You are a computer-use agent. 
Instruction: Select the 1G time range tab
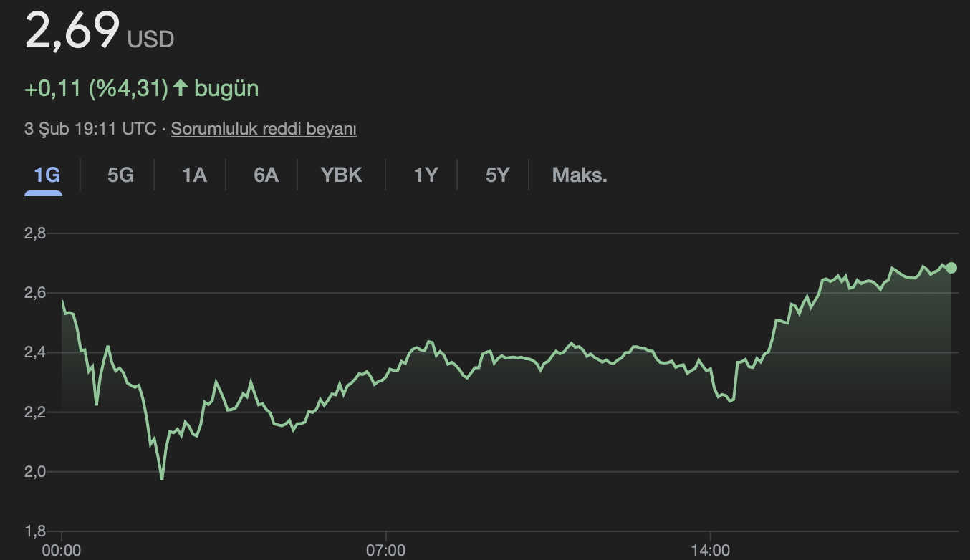click(47, 175)
